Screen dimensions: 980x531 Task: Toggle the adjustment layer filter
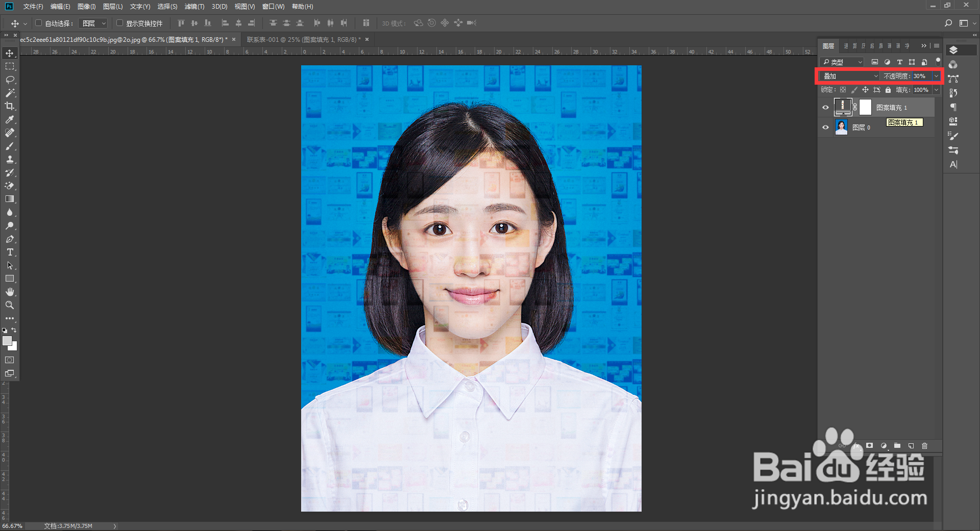(887, 62)
